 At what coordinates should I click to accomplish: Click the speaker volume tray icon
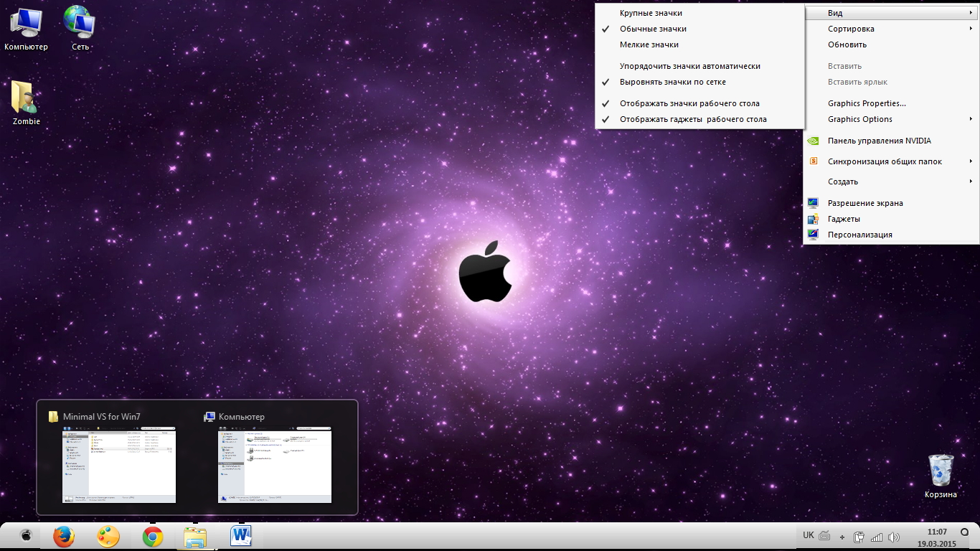coord(893,537)
